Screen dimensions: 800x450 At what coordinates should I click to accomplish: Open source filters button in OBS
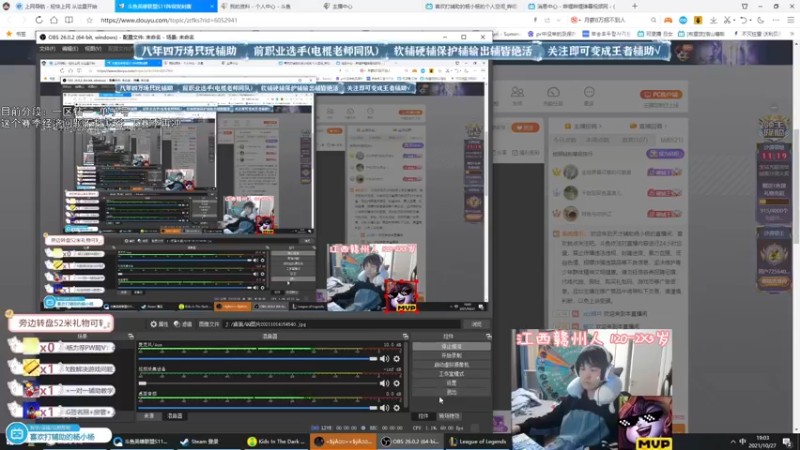tap(183, 324)
